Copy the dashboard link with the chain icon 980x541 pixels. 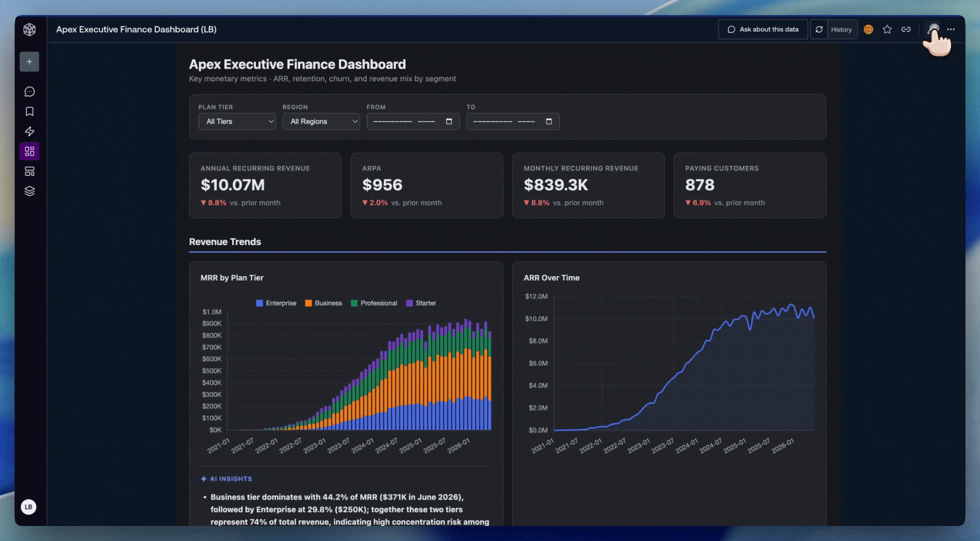coord(906,30)
